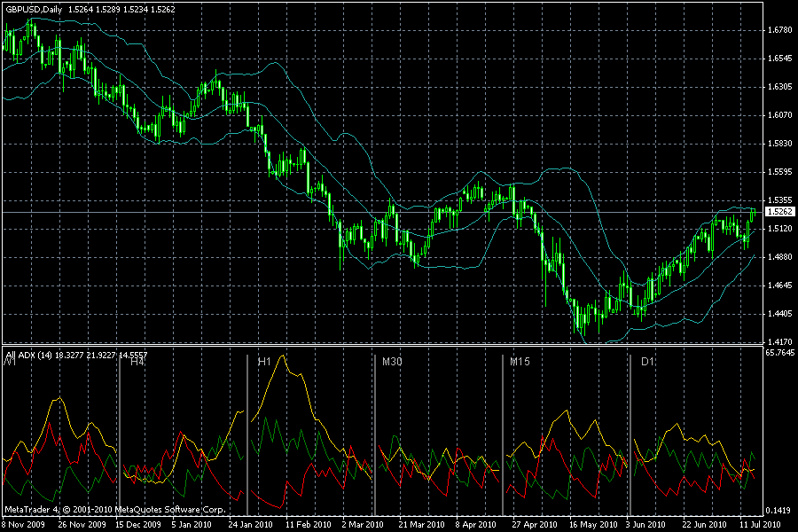
Task: Click the 1.6305 price level
Action: click(x=780, y=87)
